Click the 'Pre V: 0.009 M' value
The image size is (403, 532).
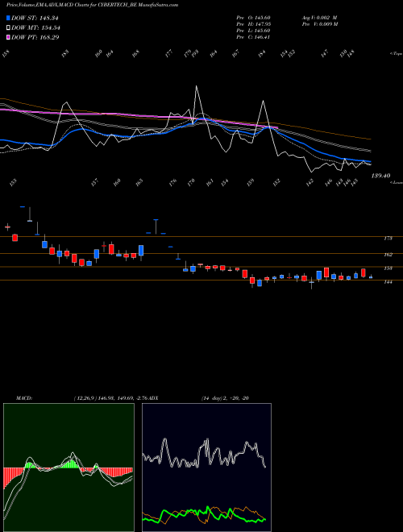point(320,24)
